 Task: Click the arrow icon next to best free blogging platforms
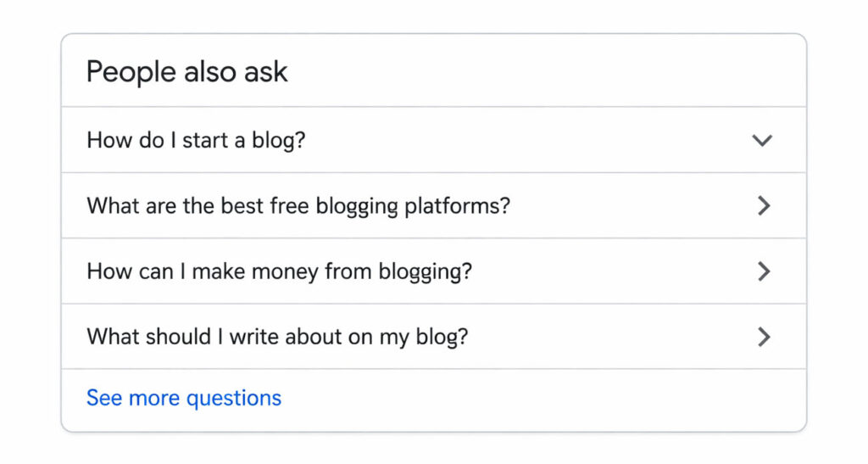pyautogui.click(x=764, y=205)
